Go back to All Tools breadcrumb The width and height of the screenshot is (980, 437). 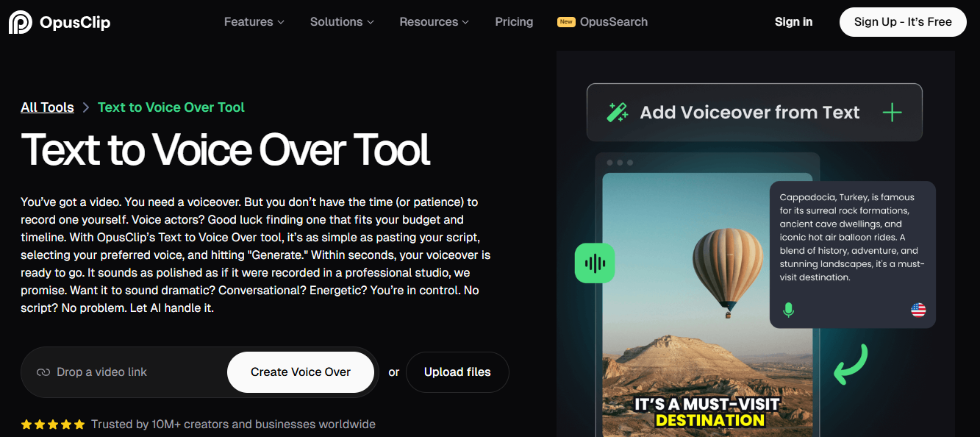click(47, 107)
